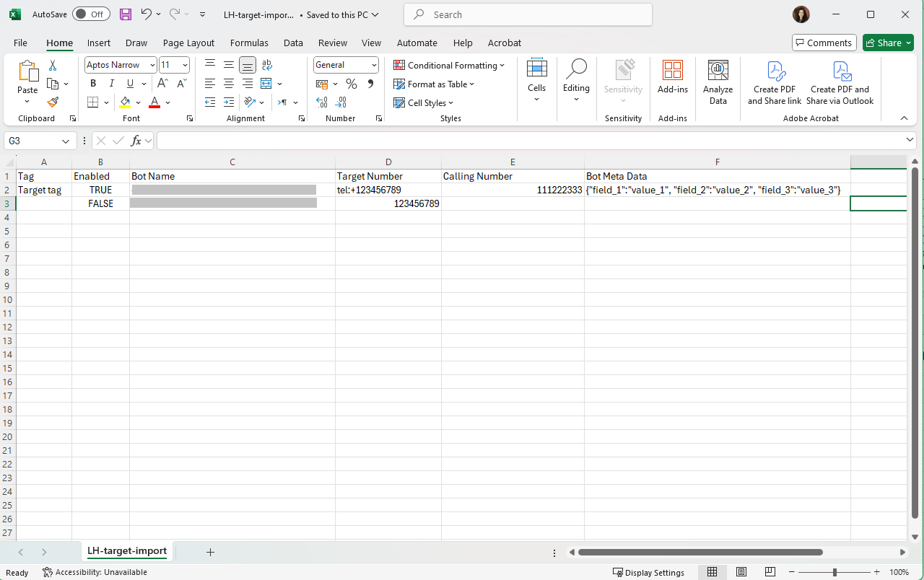Toggle Top Align vertical alignment

tap(210, 65)
